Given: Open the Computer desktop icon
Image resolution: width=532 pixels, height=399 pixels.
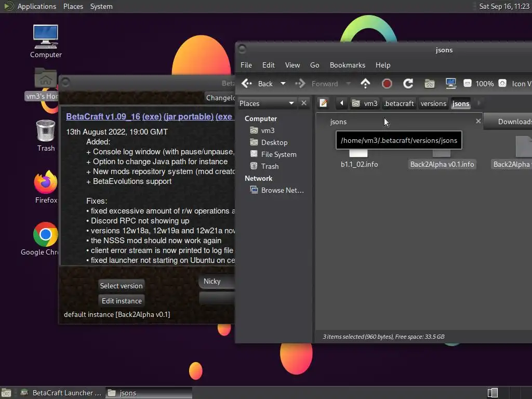Looking at the screenshot, I should (46, 42).
